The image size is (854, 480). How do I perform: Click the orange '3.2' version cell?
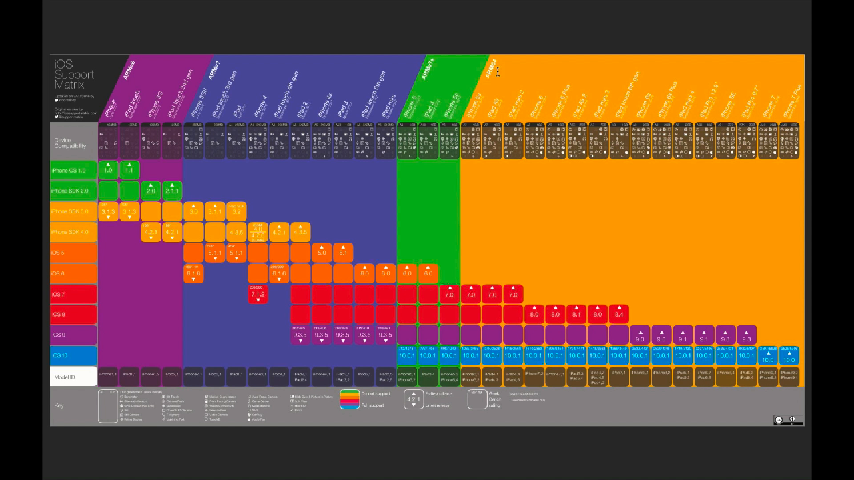(x=236, y=211)
